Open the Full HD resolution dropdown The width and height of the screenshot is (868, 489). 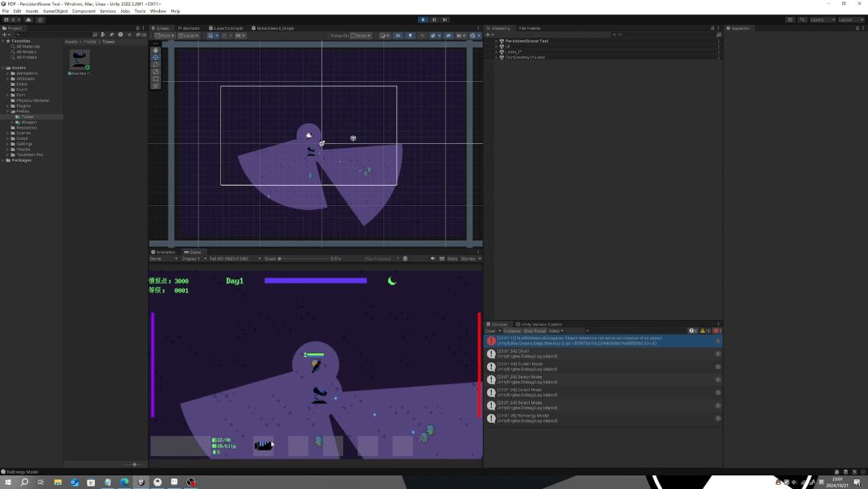click(x=230, y=258)
